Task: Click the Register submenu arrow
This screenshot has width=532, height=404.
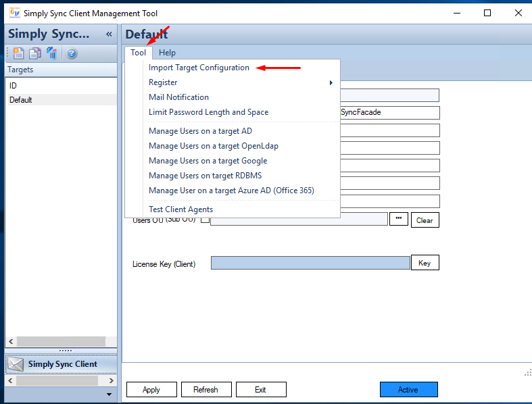Action: tap(331, 83)
